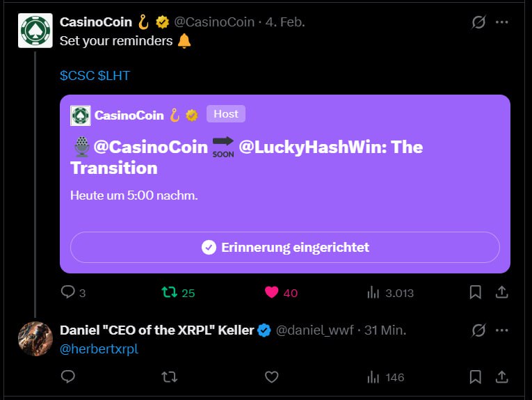
Task: Bookmark the CasinoCoin post
Action: coord(476,293)
